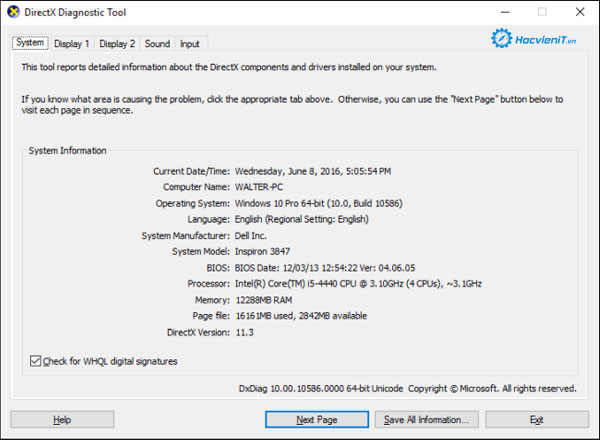Click the 'Inspiron 3847' model value
This screenshot has height=440, width=600.
262,251
